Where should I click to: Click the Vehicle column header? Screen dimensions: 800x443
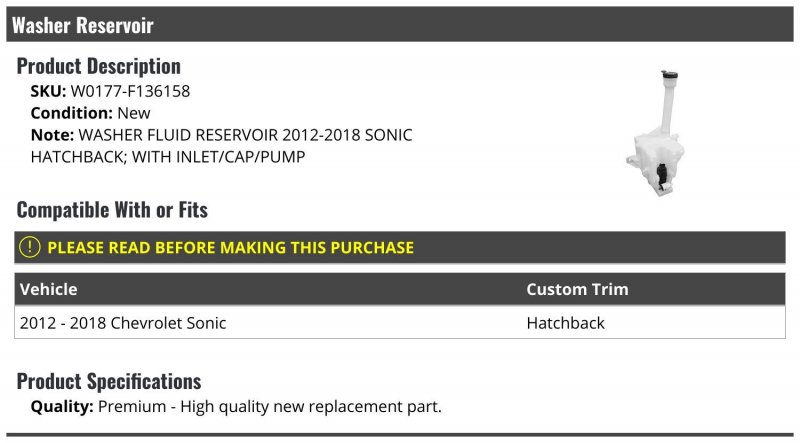pyautogui.click(x=48, y=289)
